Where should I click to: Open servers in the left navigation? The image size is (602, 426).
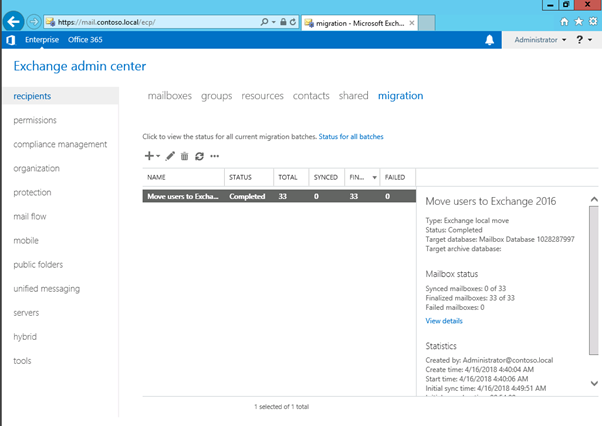26,313
